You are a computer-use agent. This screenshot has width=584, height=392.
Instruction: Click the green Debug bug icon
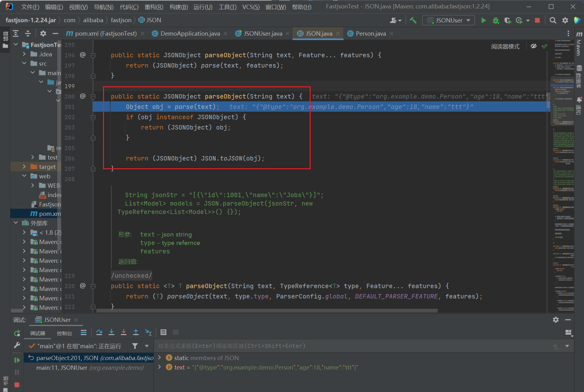pos(495,20)
